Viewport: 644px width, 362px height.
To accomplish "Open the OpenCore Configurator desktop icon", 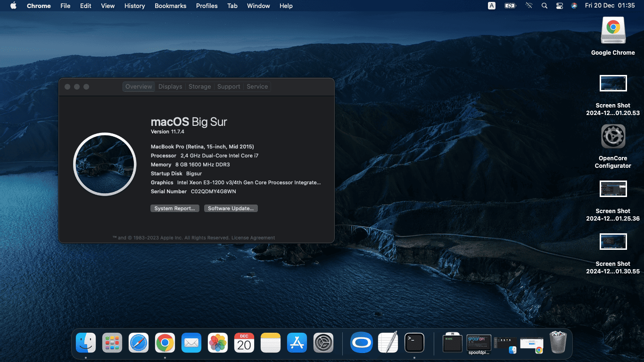I will (613, 137).
